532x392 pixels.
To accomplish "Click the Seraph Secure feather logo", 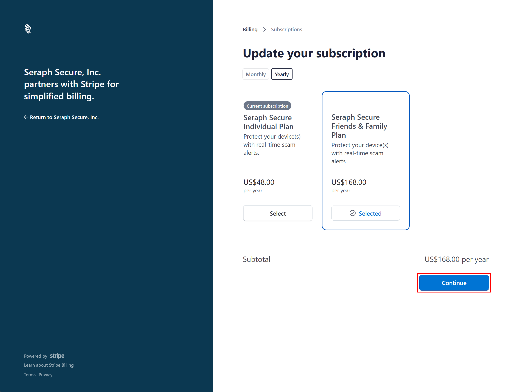I will click(28, 29).
